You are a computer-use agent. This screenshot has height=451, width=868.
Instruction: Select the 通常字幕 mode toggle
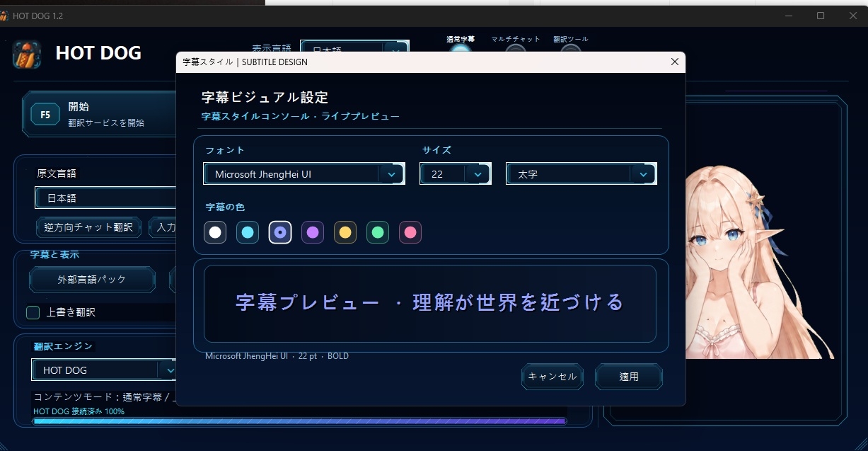tap(461, 50)
